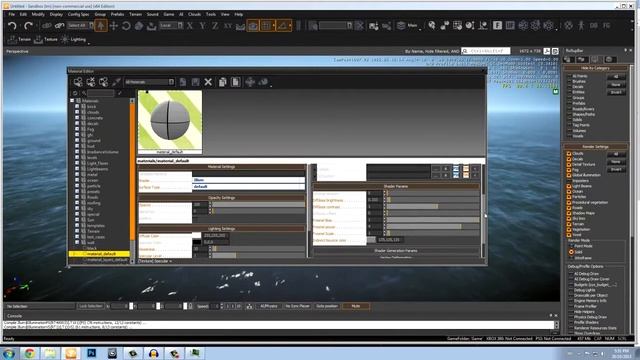
Task: Constrain to XY plane
Action: point(228,26)
